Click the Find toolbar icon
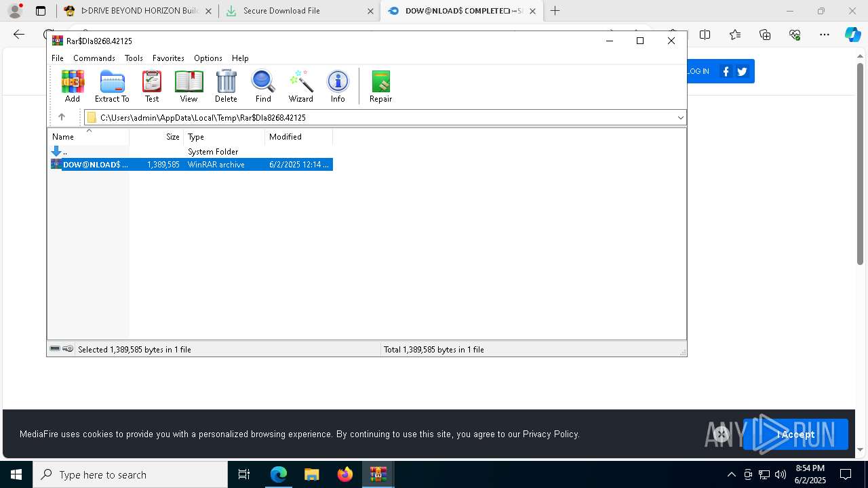 pos(263,86)
